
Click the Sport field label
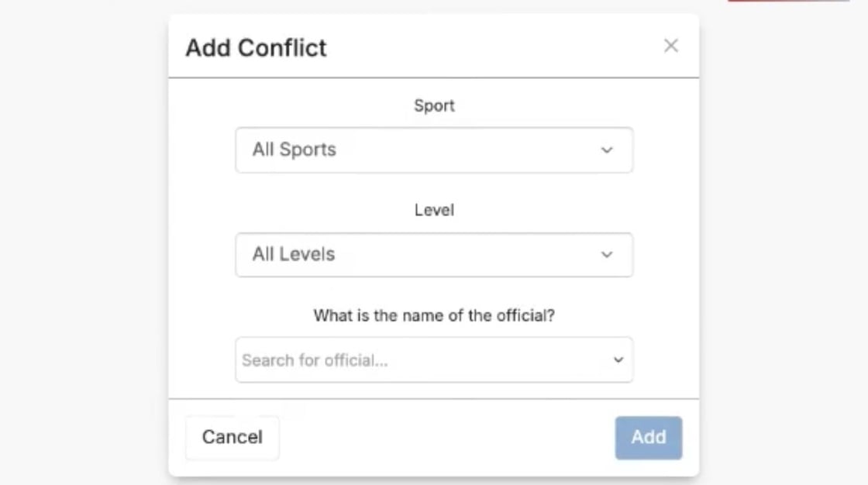tap(434, 105)
